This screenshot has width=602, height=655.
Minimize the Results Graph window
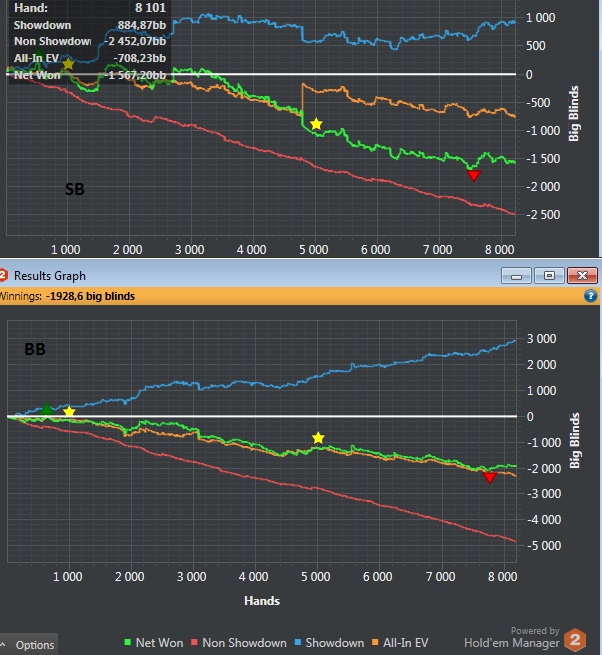coord(516,276)
